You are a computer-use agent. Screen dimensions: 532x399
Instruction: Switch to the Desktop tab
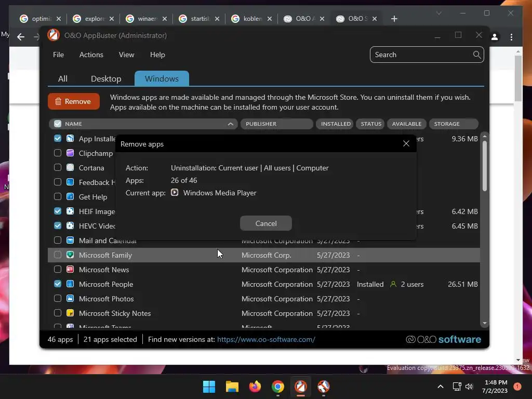click(106, 79)
